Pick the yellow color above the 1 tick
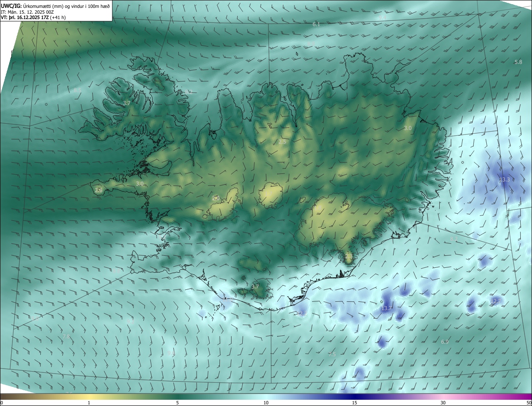 [89, 397]
